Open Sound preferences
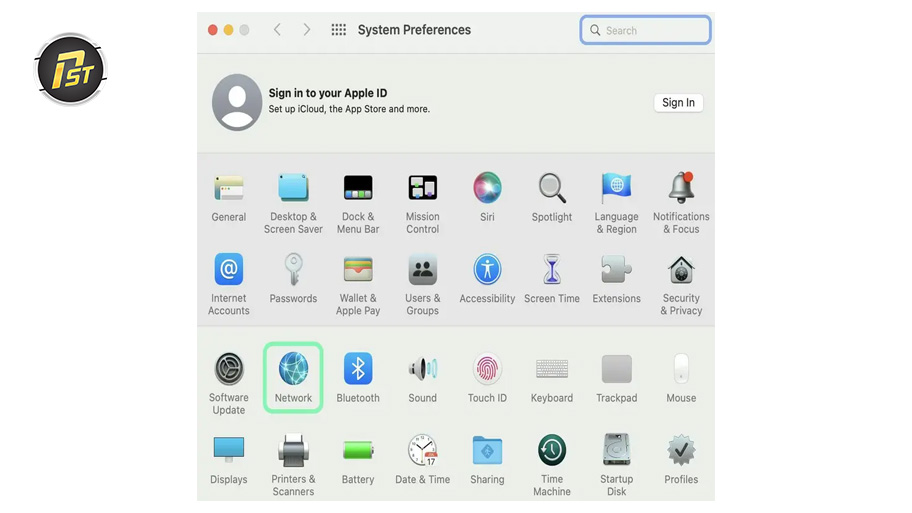This screenshot has height=513, width=912. click(x=422, y=378)
